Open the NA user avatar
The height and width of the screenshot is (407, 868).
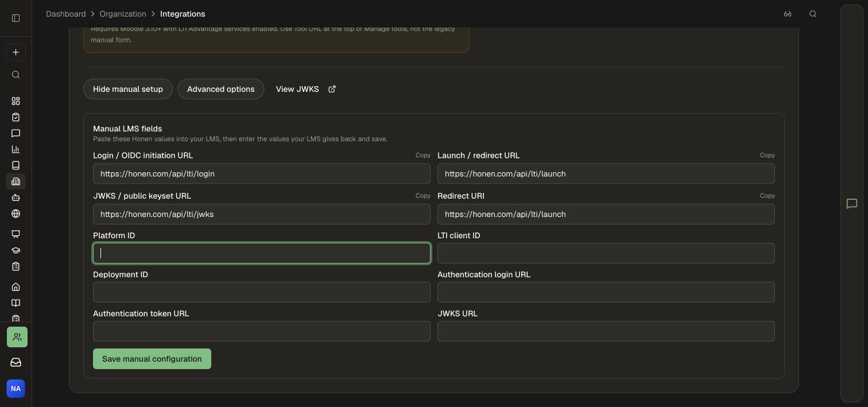coord(15,389)
